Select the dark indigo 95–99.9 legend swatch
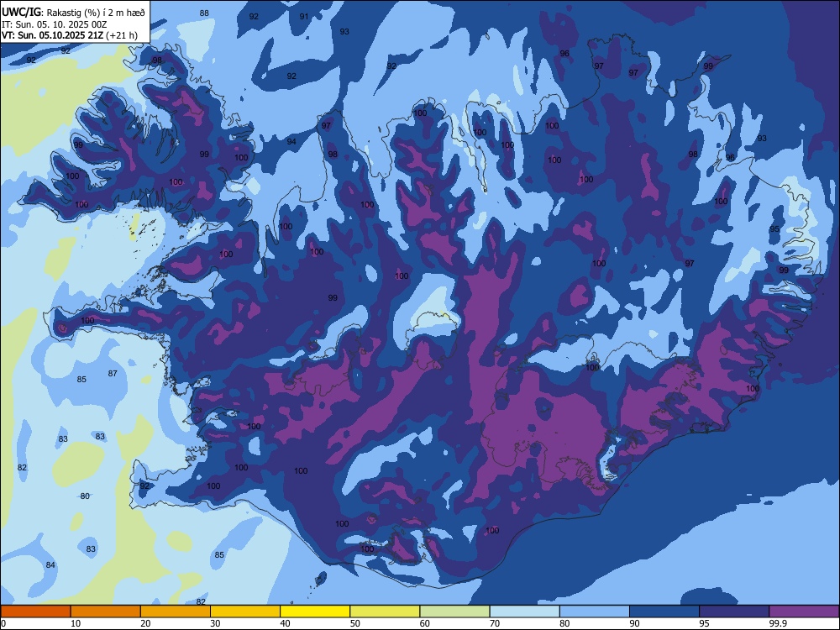840x630 pixels. click(734, 612)
